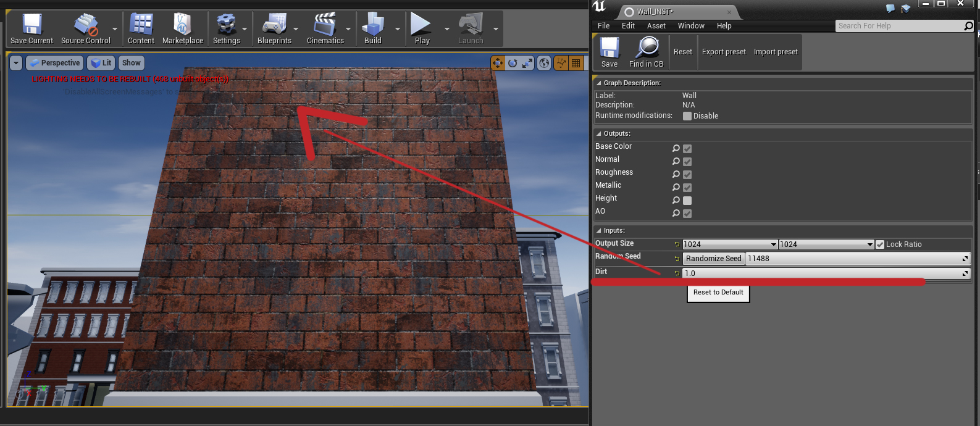Screen dimensions: 980x426
Task: Toggle the Height output checkbox
Action: (x=687, y=201)
